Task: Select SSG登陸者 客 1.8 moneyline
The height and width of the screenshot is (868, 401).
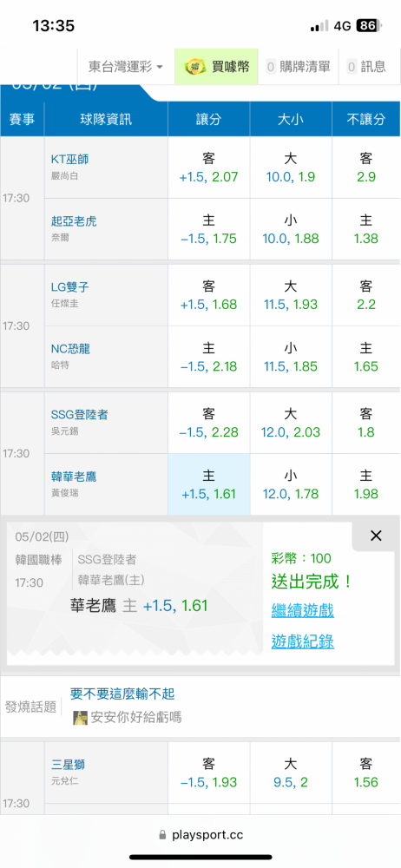Action: [x=366, y=423]
